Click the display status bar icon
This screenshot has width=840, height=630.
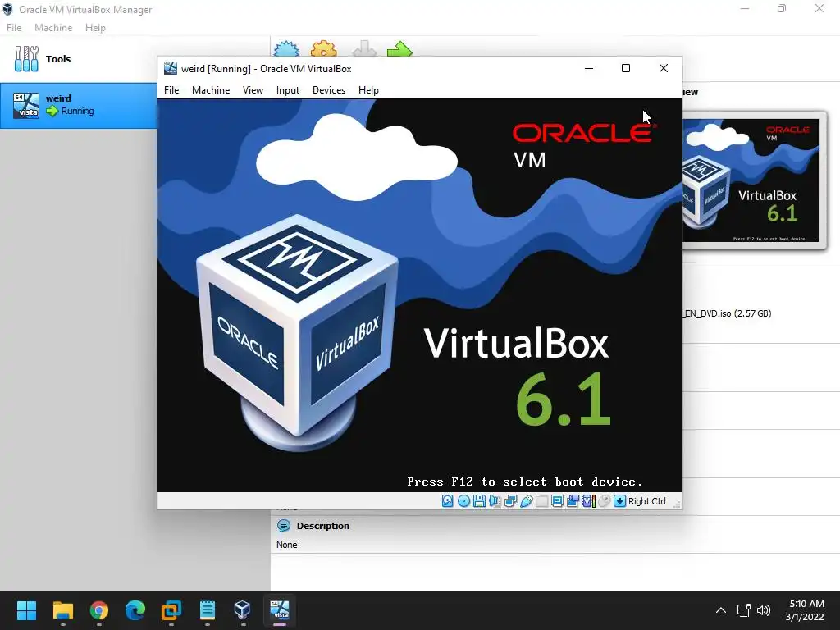557,501
